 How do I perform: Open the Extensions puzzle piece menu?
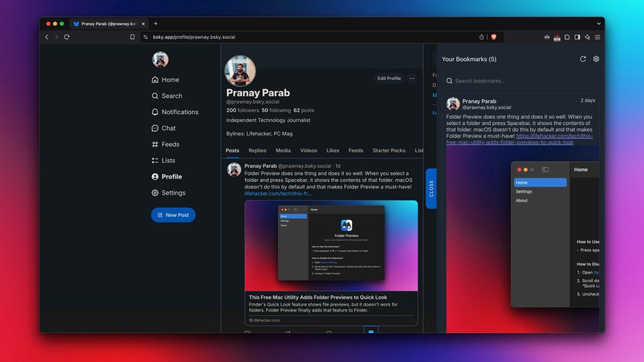567,37
